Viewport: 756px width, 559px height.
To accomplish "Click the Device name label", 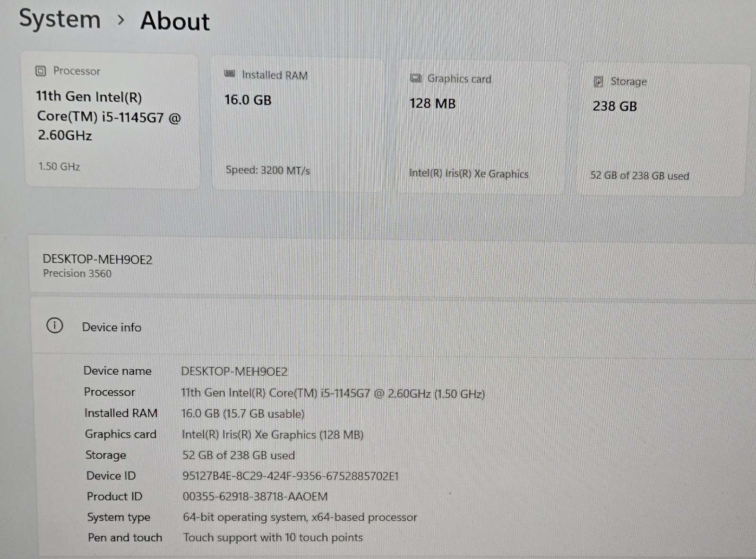I will (117, 371).
